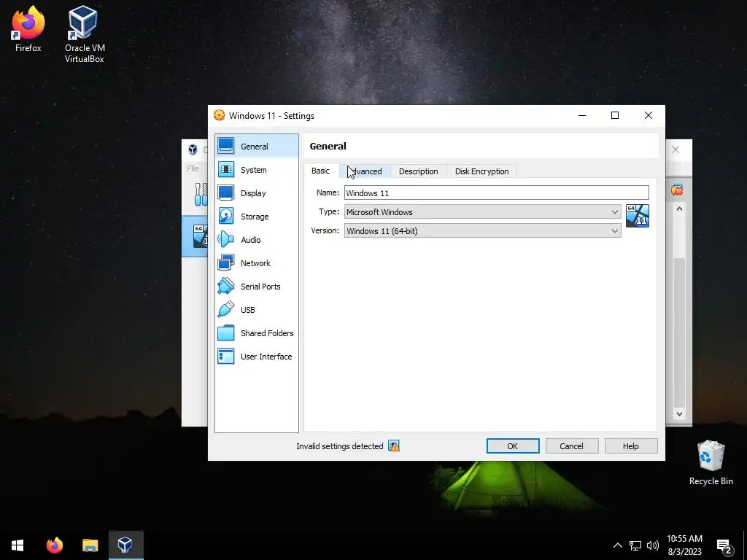Click the Cancel button
The image size is (747, 560).
click(571, 446)
